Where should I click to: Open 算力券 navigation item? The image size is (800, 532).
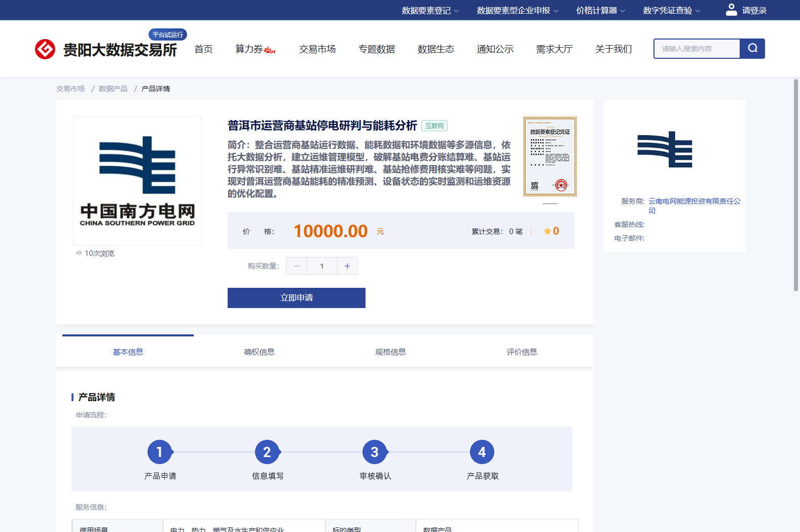249,49
